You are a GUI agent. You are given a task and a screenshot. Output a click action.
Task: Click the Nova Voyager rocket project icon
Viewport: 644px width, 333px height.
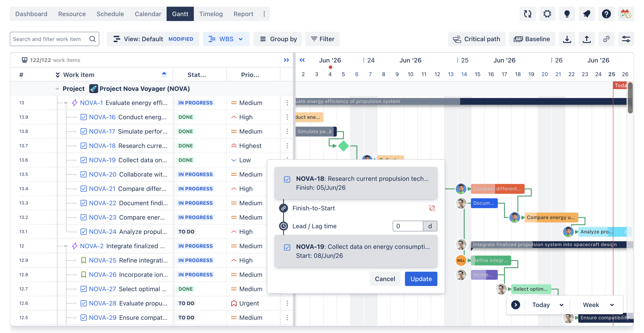click(94, 89)
